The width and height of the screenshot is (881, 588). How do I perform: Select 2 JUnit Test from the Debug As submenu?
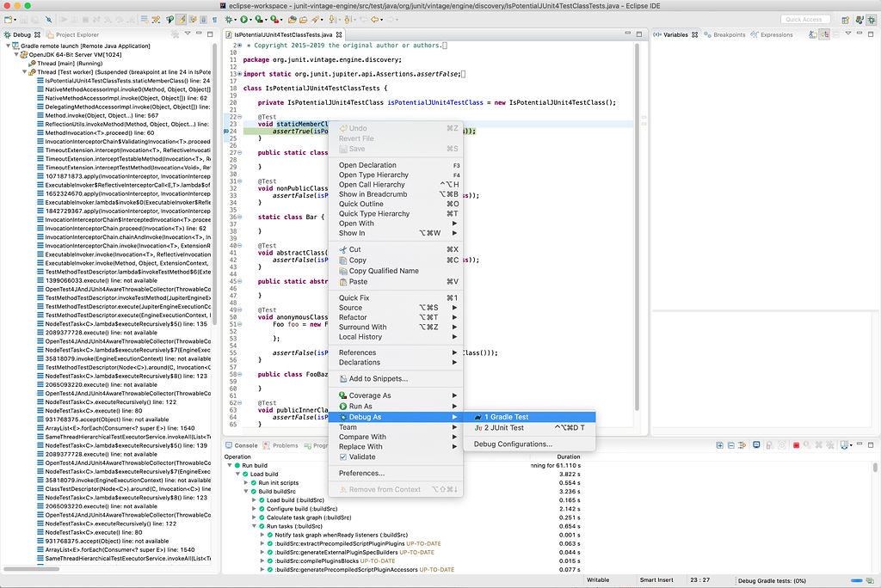click(x=508, y=427)
